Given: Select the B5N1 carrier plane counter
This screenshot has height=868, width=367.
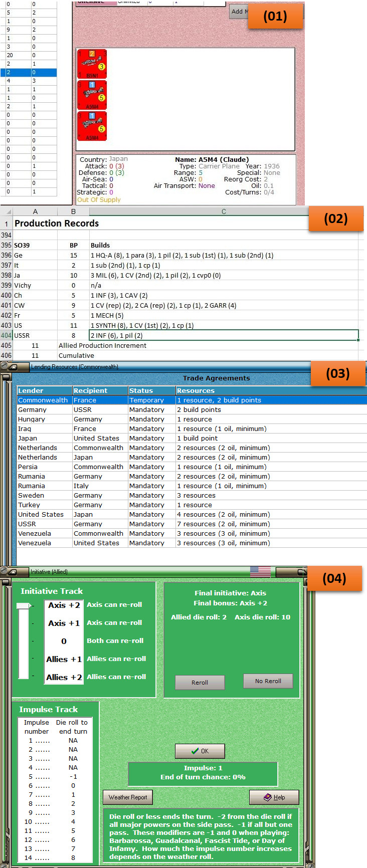Looking at the screenshot, I should [92, 64].
